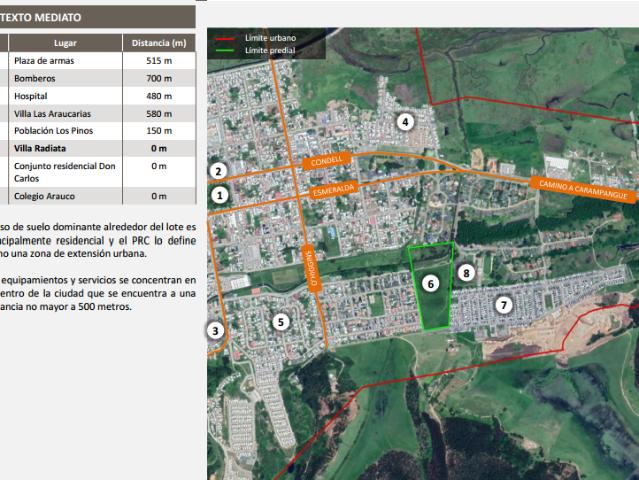Select the 480 m distance cell
Viewport: 639px width, 480px height.
159,96
